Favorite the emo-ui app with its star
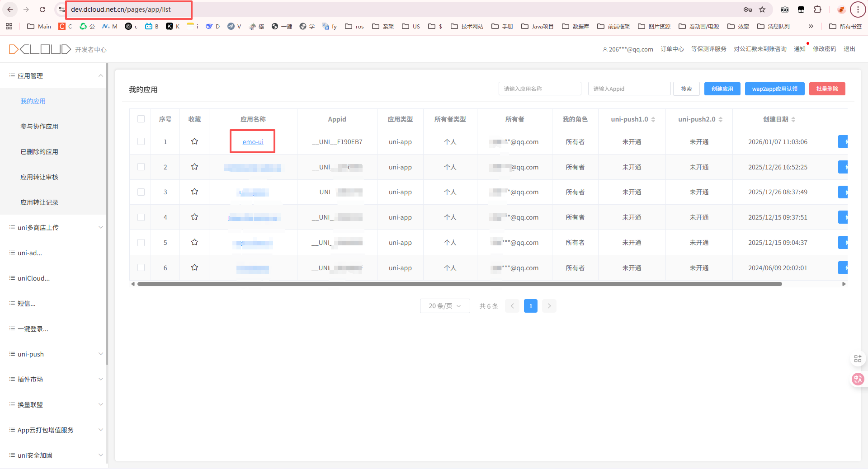This screenshot has width=868, height=469. pos(194,141)
